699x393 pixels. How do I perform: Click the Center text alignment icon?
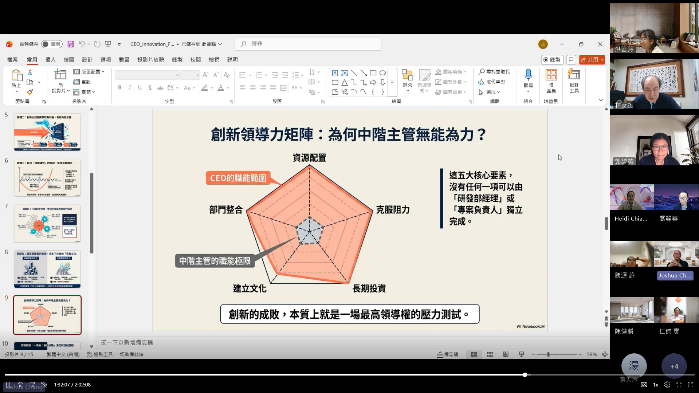point(253,88)
